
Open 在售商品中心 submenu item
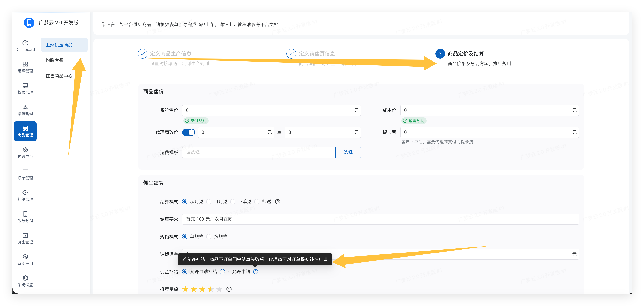59,76
